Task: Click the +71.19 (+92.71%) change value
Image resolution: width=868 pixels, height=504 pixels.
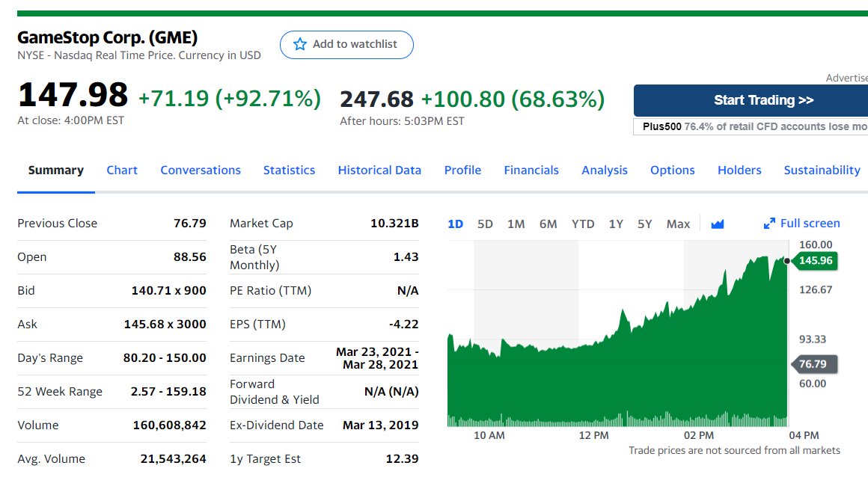Action: (230, 99)
